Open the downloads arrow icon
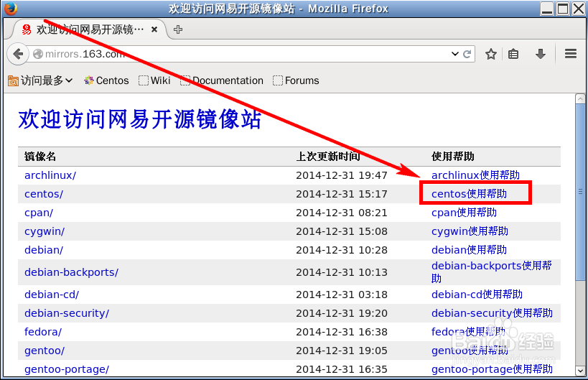 coord(541,54)
